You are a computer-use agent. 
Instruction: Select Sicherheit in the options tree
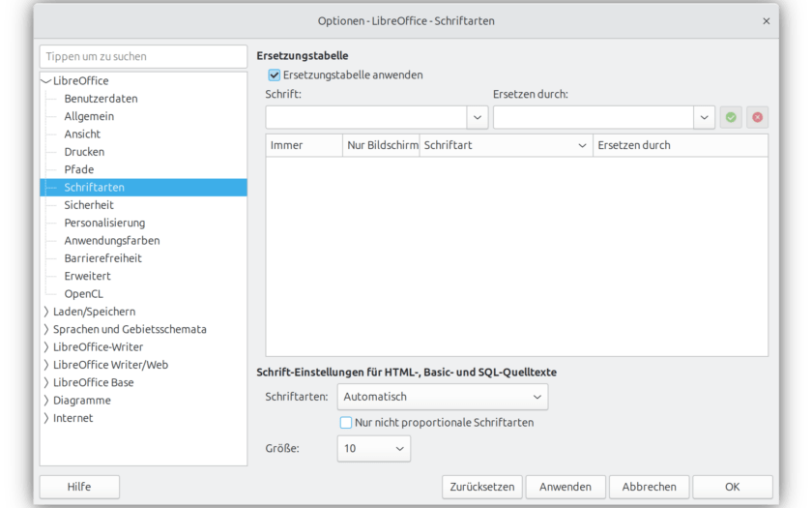[x=89, y=205]
